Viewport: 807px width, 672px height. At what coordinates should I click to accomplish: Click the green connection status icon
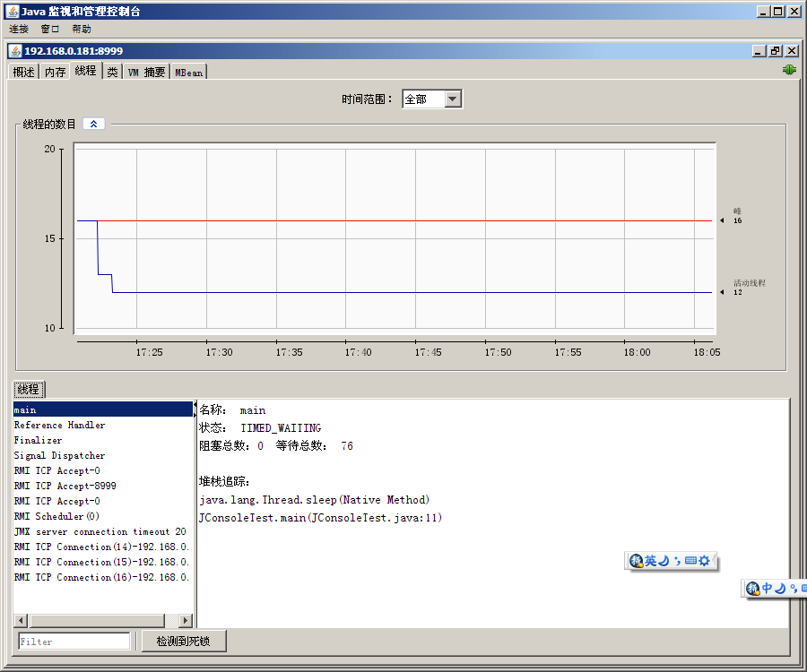pyautogui.click(x=789, y=70)
